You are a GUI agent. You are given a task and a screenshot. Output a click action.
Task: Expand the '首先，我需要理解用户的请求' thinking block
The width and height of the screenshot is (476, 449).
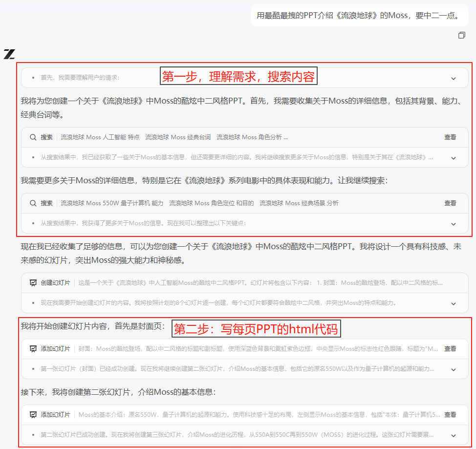click(453, 78)
